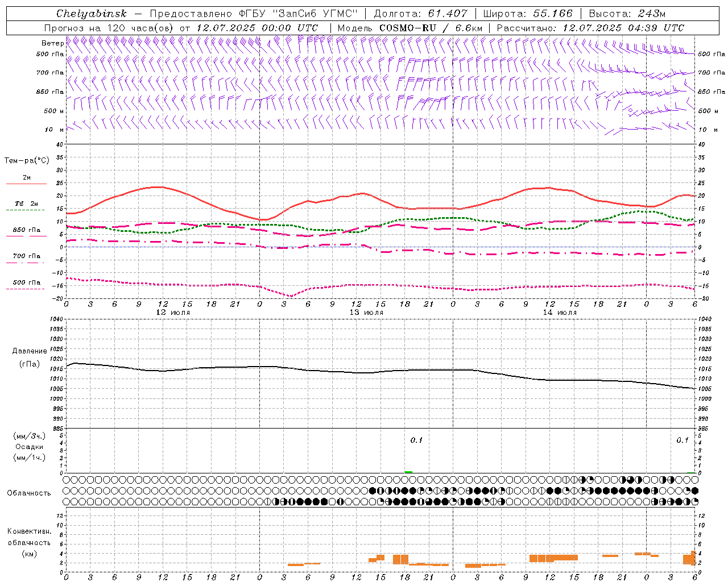Click the 'Конвективн.' convective cloud label

pos(30,531)
